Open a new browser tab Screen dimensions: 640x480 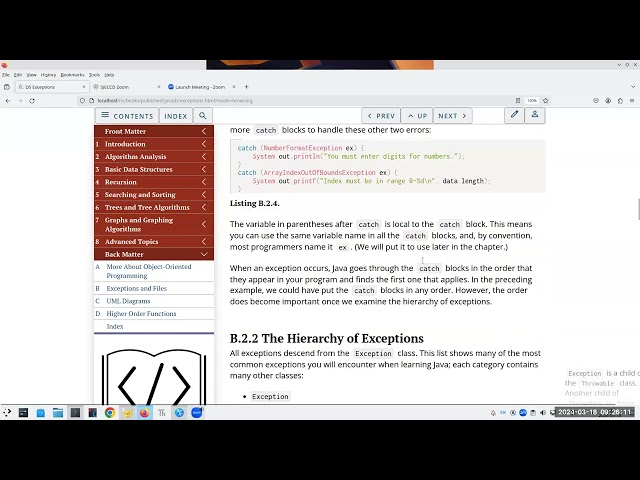click(x=246, y=87)
